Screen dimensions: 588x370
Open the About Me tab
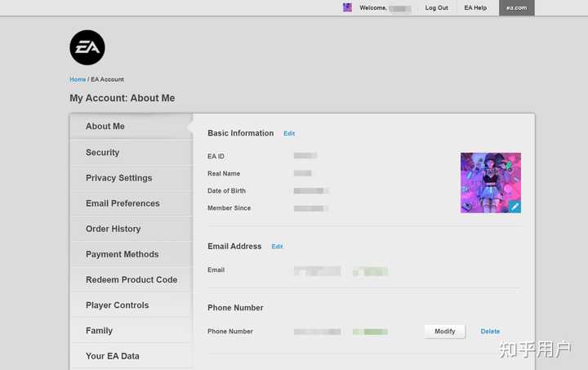click(x=131, y=127)
